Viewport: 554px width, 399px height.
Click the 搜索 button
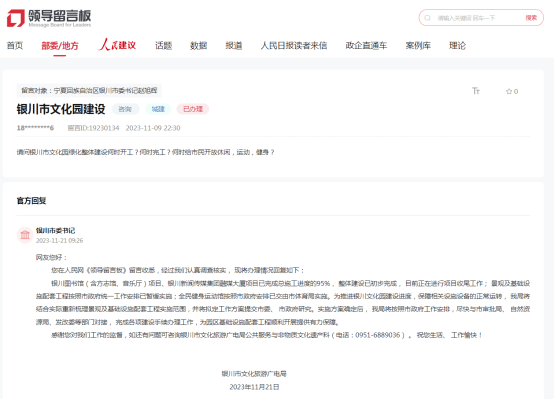531,18
